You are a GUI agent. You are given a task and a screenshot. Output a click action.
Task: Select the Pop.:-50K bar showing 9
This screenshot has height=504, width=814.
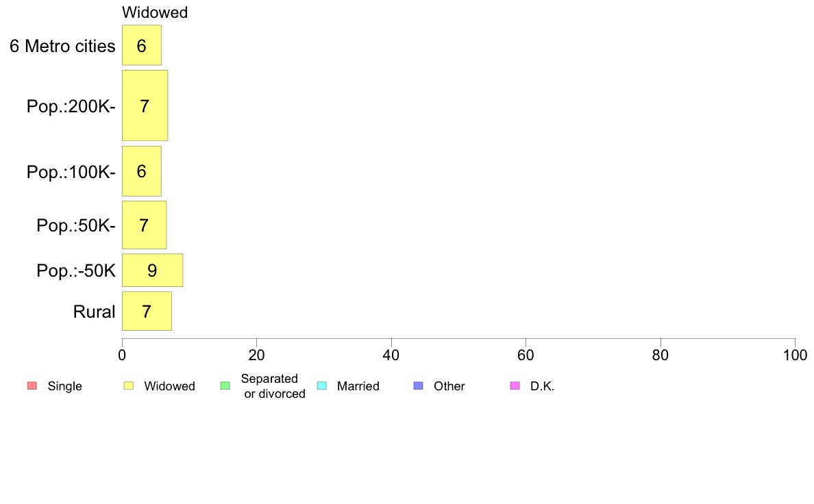tap(153, 270)
